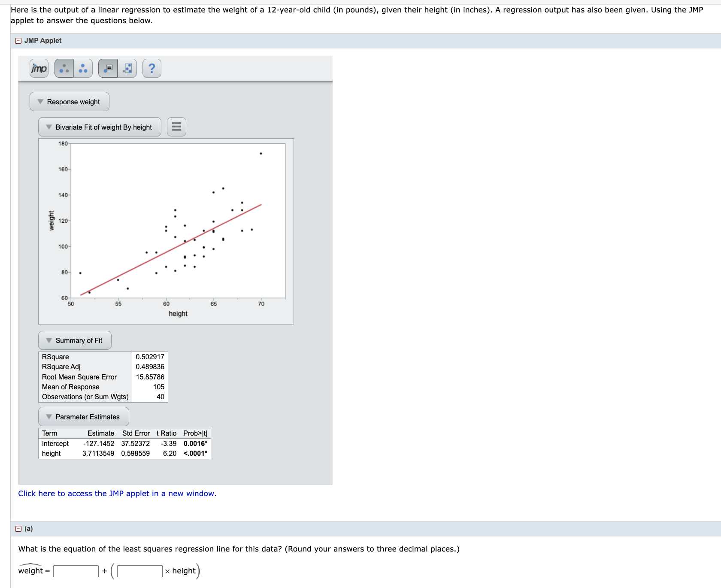Open the menu icon beside Bivariate Fit header
The height and width of the screenshot is (588, 721).
pyautogui.click(x=176, y=127)
